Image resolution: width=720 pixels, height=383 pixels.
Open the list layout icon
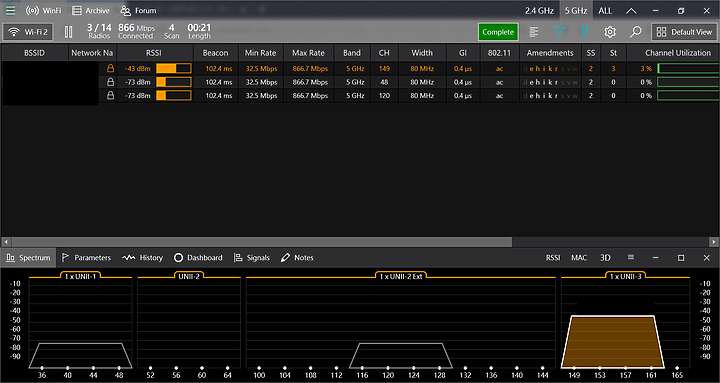click(x=534, y=32)
